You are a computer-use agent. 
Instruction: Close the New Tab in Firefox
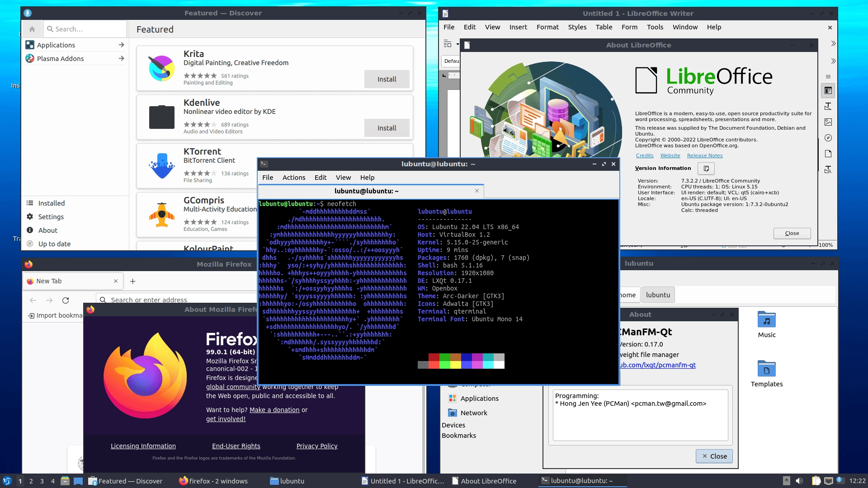116,281
